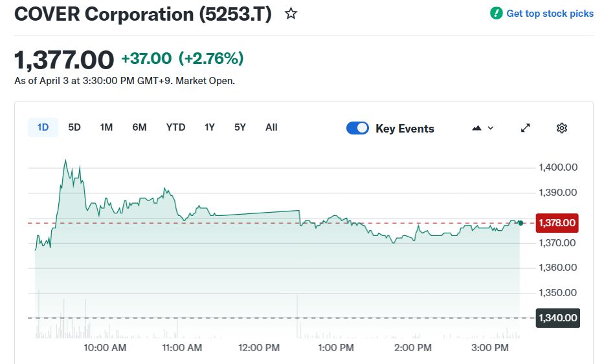
Task: Click the As of April 3 timestamp text
Action: 124,81
